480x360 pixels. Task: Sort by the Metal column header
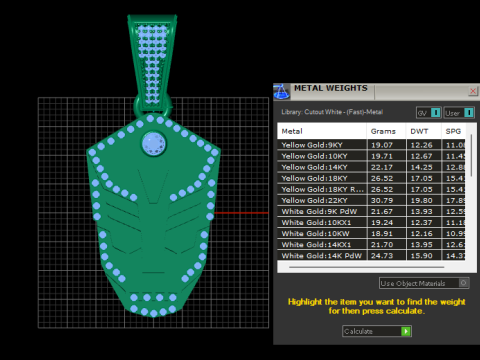322,131
